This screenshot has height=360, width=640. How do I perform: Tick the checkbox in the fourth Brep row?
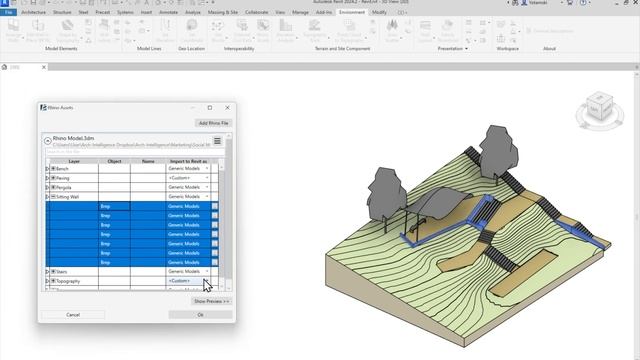point(215,234)
